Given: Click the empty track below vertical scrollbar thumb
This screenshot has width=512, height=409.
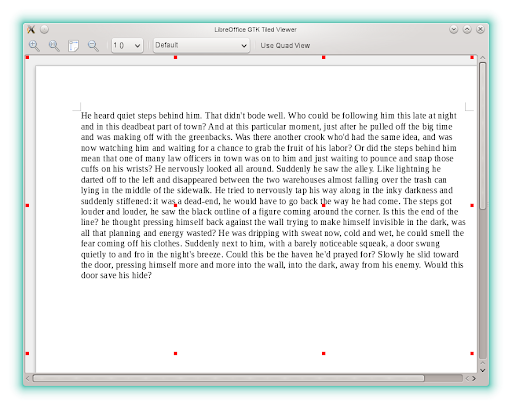Looking at the screenshot, I should pos(482,283).
